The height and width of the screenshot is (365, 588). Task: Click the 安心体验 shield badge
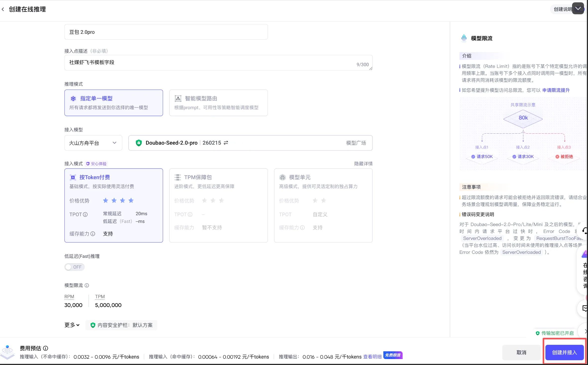click(96, 164)
